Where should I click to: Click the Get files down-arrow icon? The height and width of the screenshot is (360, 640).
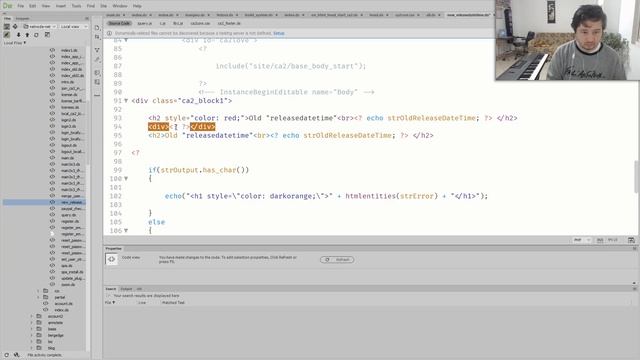18,35
